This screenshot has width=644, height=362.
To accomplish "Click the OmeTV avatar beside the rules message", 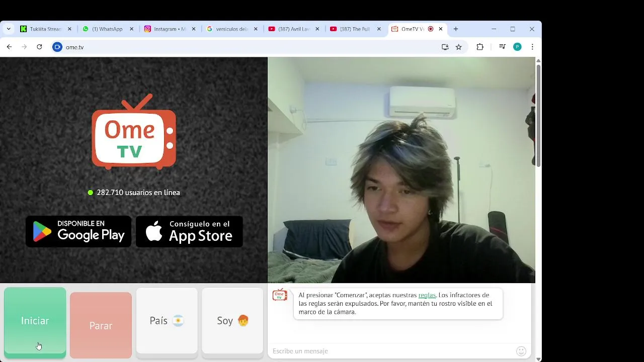I will pyautogui.click(x=280, y=295).
